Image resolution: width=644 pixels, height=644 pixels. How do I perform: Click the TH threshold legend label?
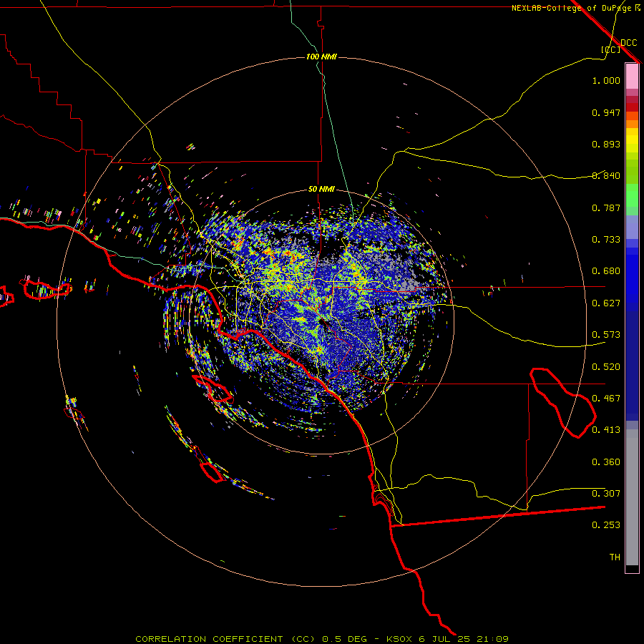[x=615, y=557]
